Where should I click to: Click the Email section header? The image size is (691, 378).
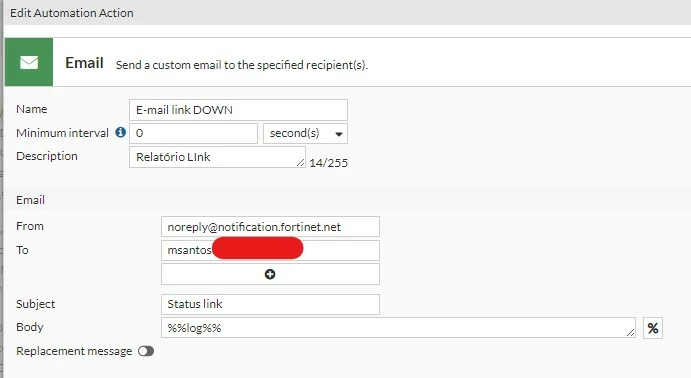[x=30, y=200]
